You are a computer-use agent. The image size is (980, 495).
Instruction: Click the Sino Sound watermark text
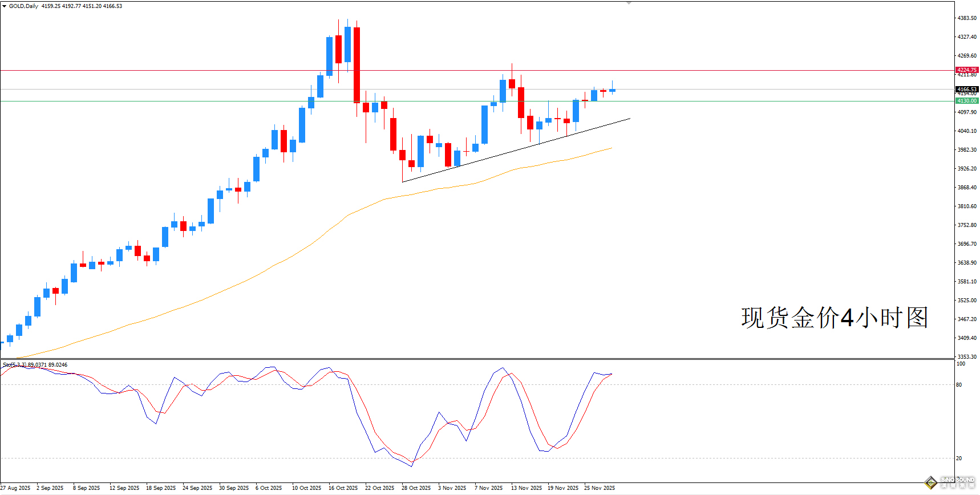[x=958, y=482]
